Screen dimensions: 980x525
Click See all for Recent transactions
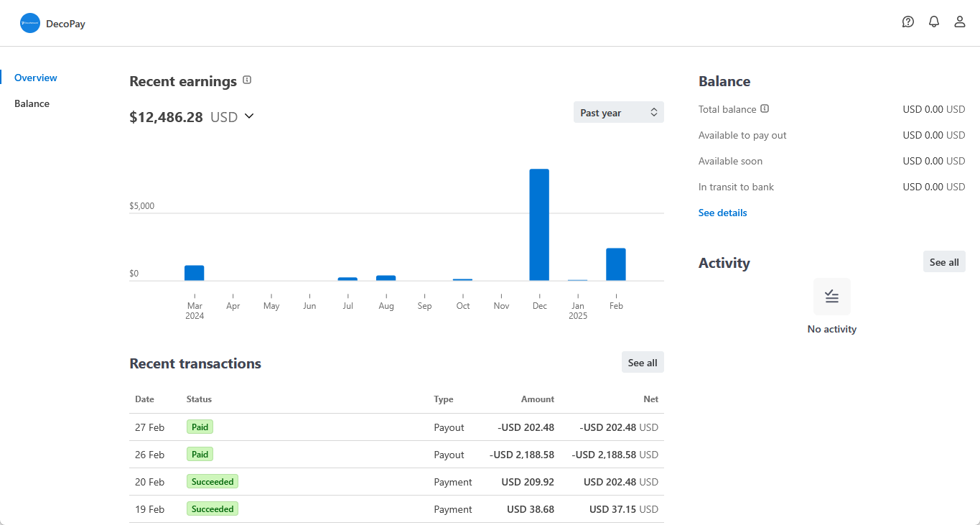click(642, 362)
